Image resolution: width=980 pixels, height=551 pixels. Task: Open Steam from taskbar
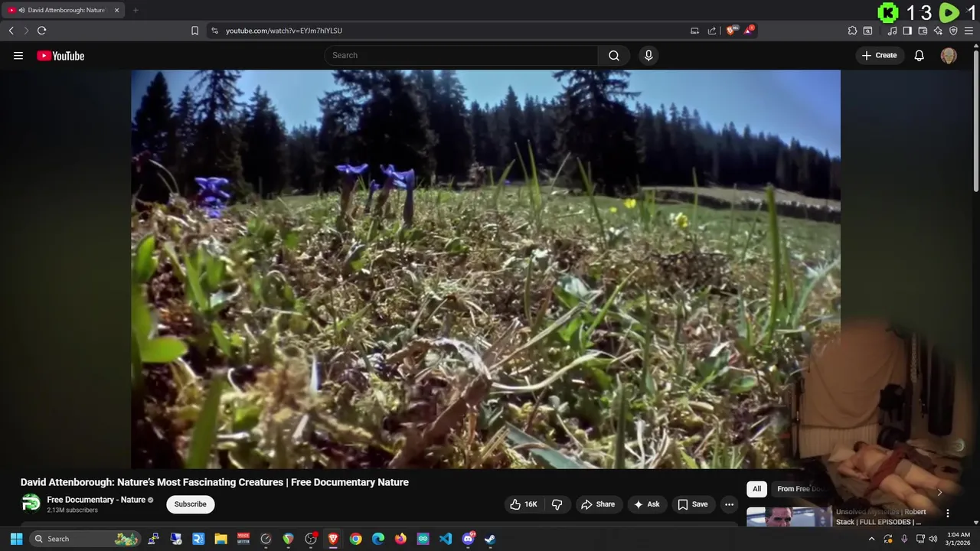(490, 539)
